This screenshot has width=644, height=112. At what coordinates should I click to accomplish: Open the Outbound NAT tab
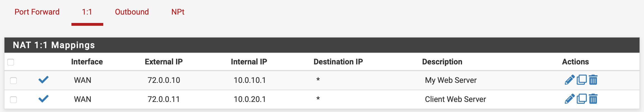click(132, 12)
